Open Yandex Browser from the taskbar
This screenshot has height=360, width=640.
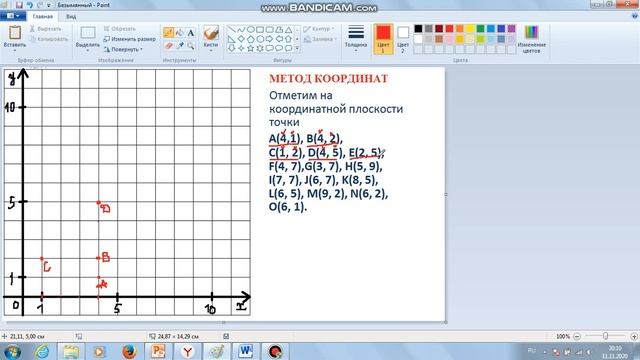187,351
